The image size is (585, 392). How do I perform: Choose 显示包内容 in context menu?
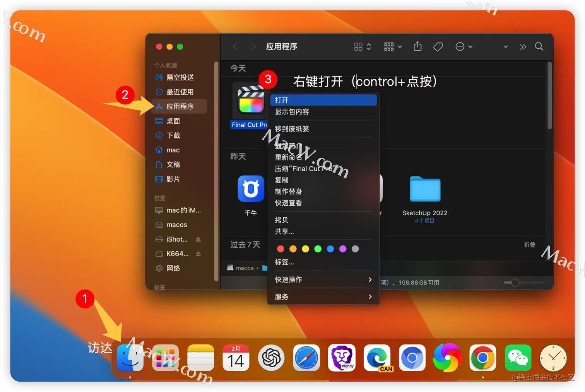point(323,112)
